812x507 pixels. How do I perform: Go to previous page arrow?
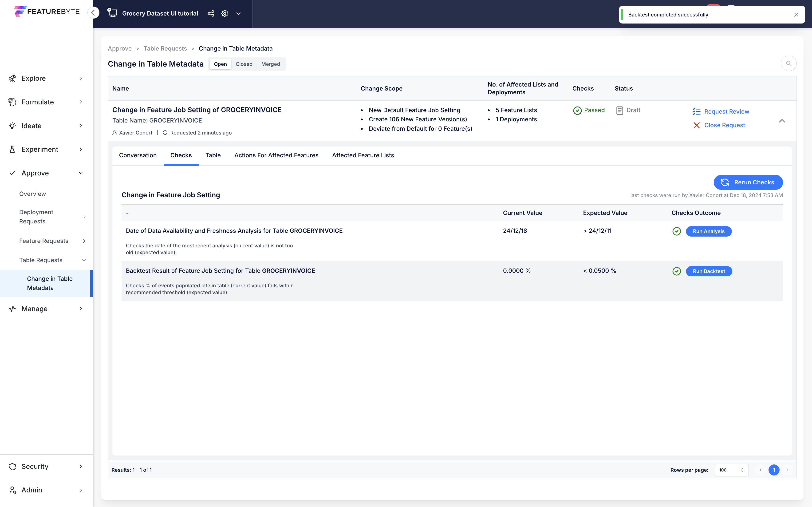[760, 470]
